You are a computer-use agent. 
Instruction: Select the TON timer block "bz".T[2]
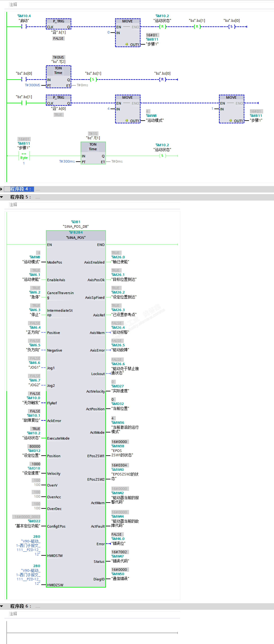point(59,77)
